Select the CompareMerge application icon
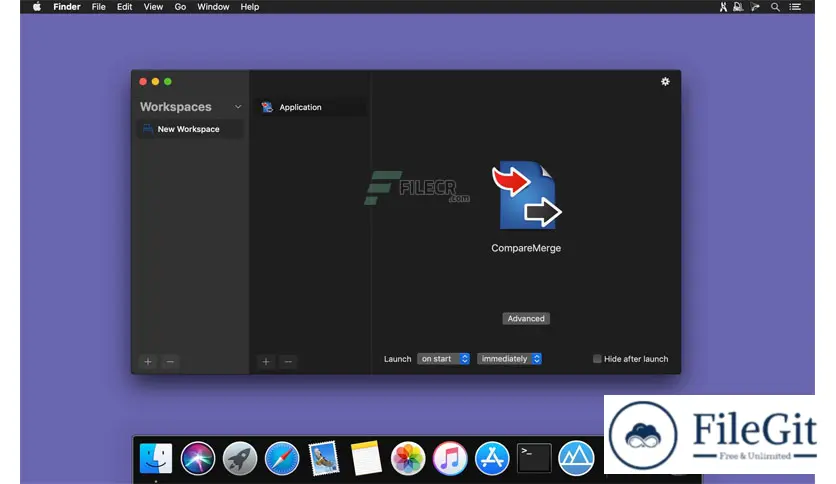This screenshot has height=484, width=836. pos(526,195)
